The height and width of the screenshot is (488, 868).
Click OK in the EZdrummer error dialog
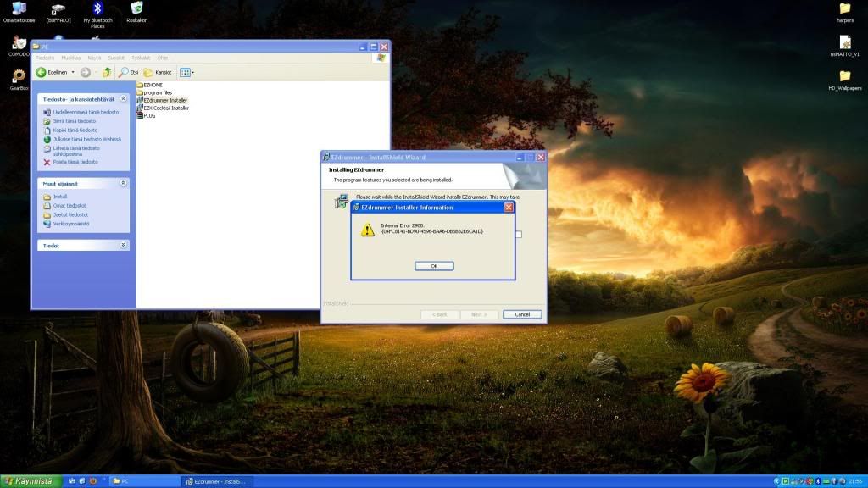tap(434, 266)
